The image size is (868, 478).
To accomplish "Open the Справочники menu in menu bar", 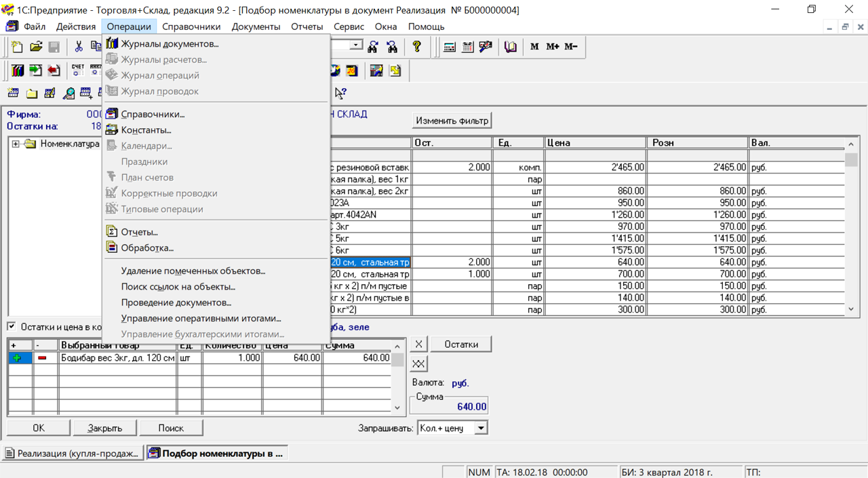I will click(191, 26).
